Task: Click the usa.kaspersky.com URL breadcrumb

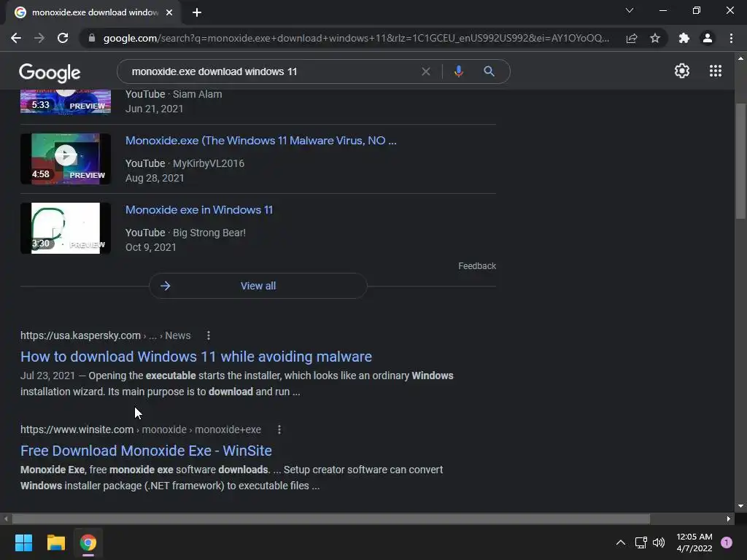Action: click(105, 335)
